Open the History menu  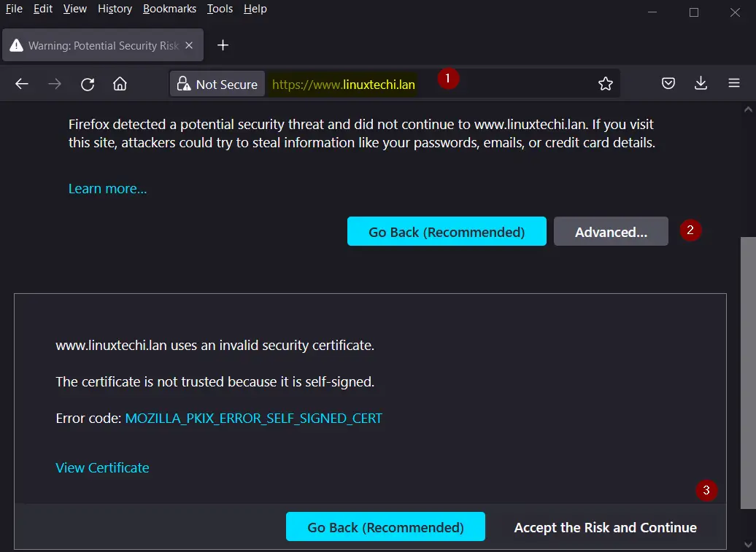[115, 9]
